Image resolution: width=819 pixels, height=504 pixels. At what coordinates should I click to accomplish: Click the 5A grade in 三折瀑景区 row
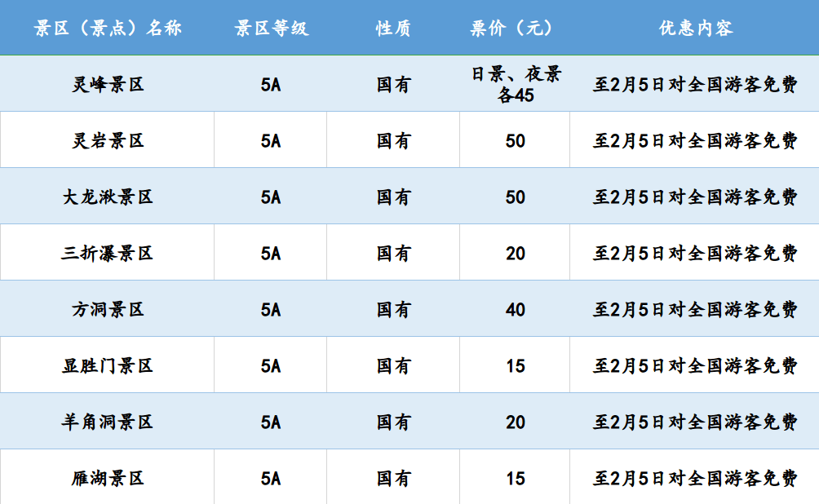(271, 254)
